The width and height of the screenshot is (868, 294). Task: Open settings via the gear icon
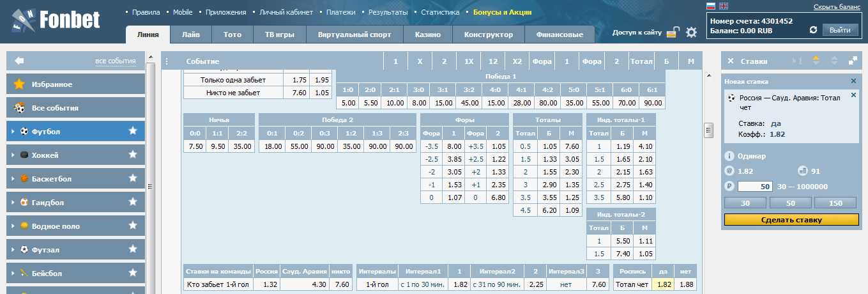(x=691, y=32)
